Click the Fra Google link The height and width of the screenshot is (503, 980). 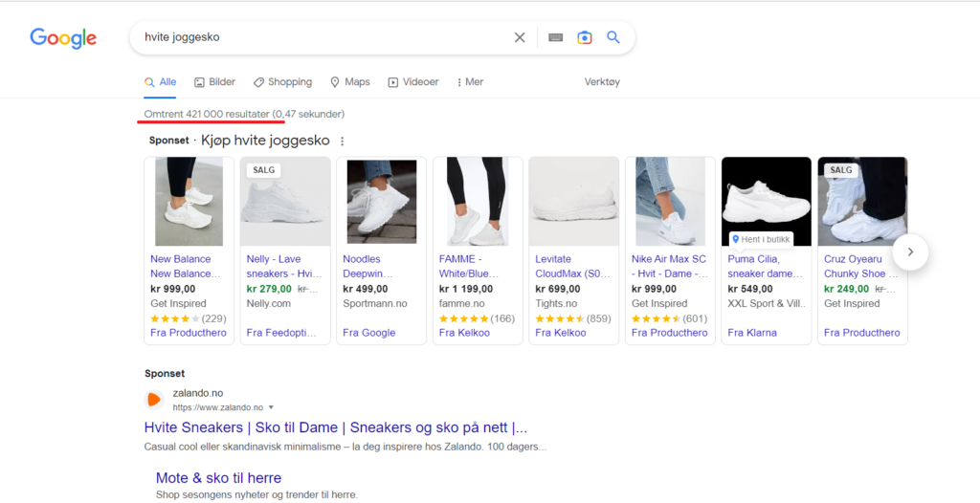click(x=369, y=333)
